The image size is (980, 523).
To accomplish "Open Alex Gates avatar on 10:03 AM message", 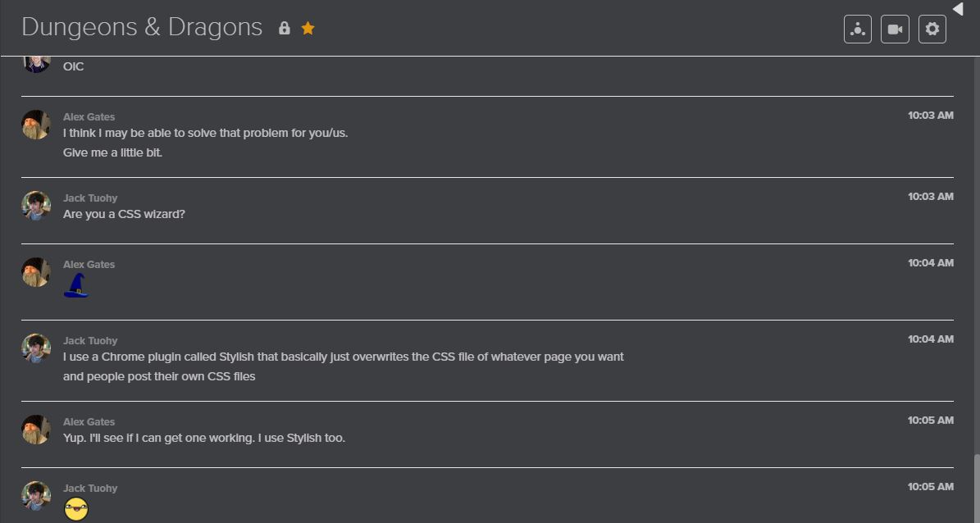I will (x=36, y=125).
